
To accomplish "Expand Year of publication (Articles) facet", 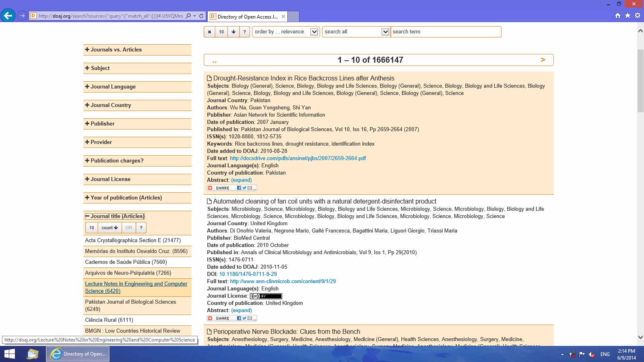I will (x=137, y=198).
